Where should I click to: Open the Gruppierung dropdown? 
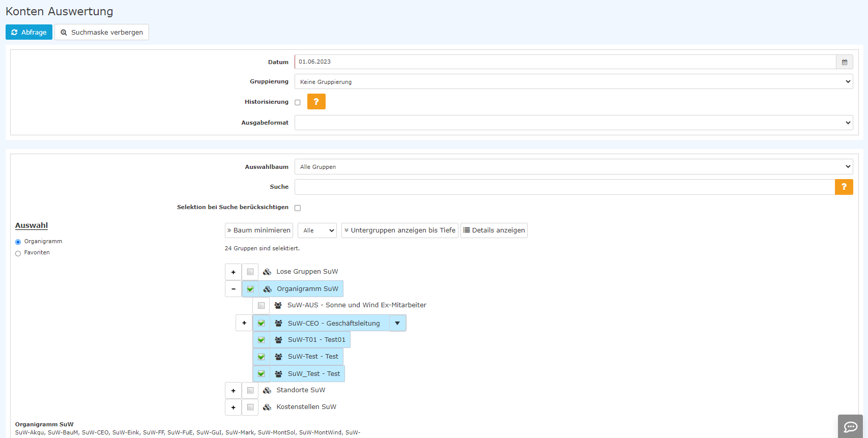click(573, 81)
